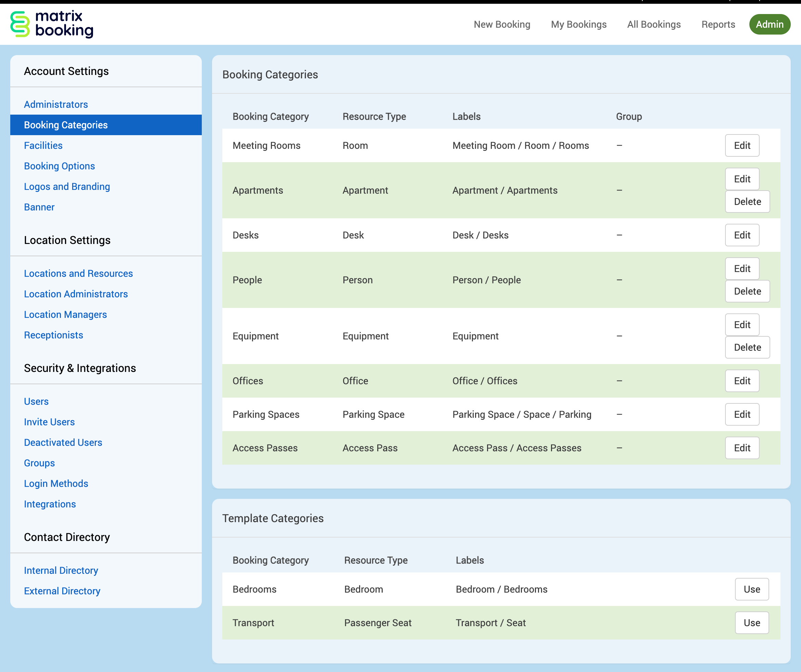Edit the Parking Spaces category
The height and width of the screenshot is (672, 801).
pyautogui.click(x=742, y=414)
